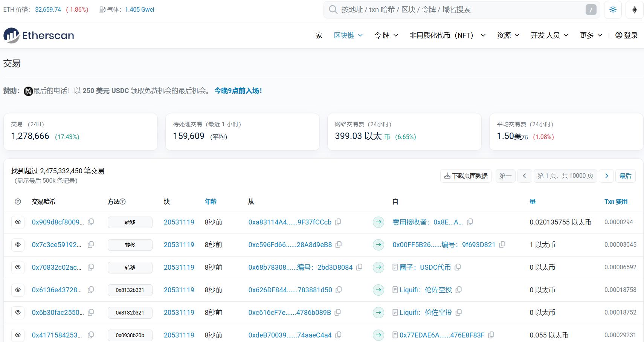Toggle the light/dark theme sun icon
644x342 pixels.
pyautogui.click(x=613, y=10)
